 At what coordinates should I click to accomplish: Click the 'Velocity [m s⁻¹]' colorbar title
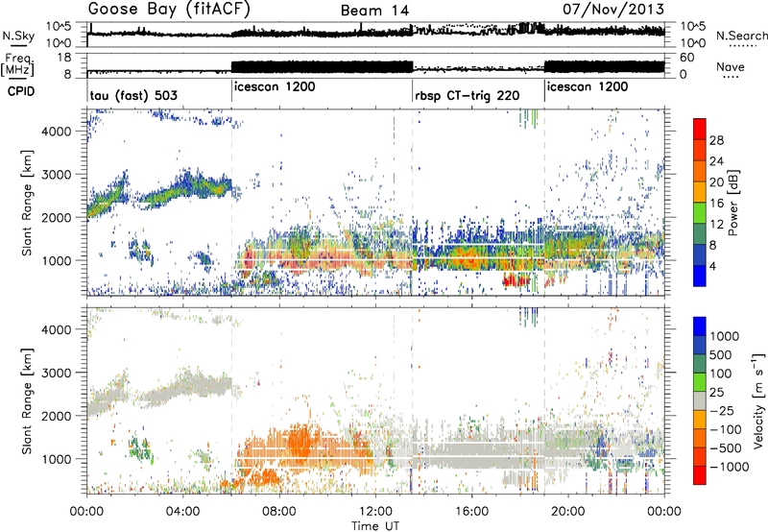[758, 400]
